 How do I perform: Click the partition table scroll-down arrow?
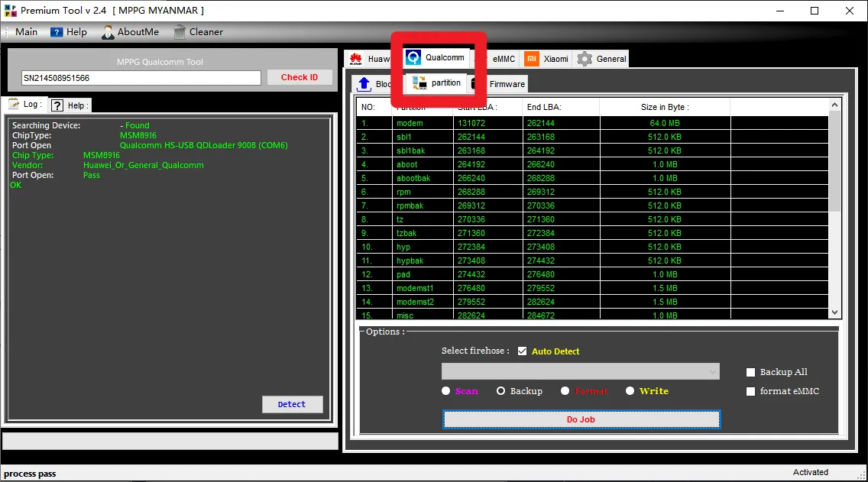click(x=835, y=312)
